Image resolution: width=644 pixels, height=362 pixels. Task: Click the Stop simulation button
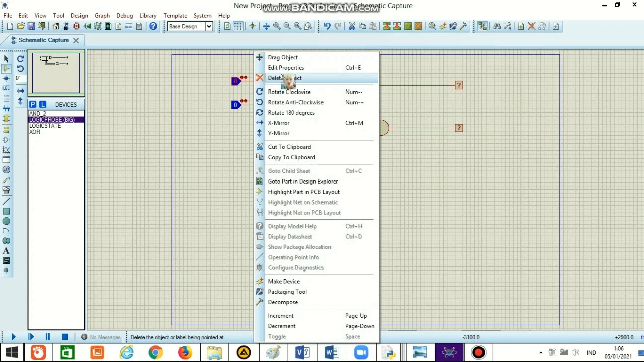(65, 337)
